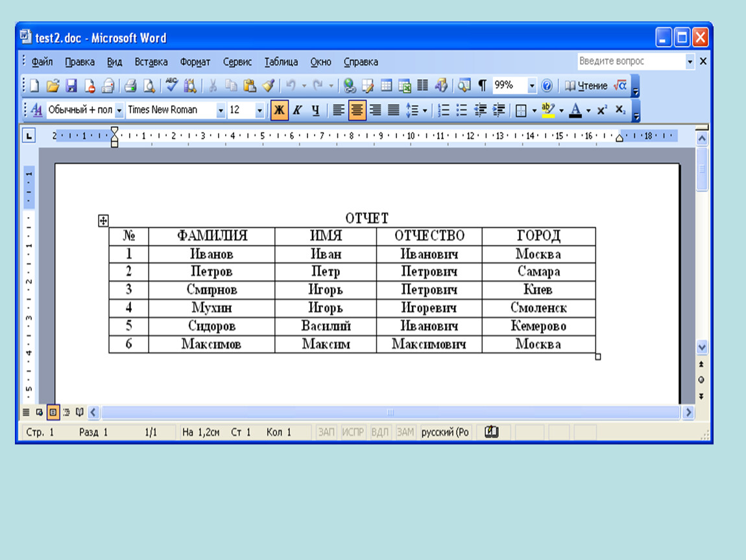Click Select Browse Object round button
Image resolution: width=746 pixels, height=560 pixels.
point(701,380)
